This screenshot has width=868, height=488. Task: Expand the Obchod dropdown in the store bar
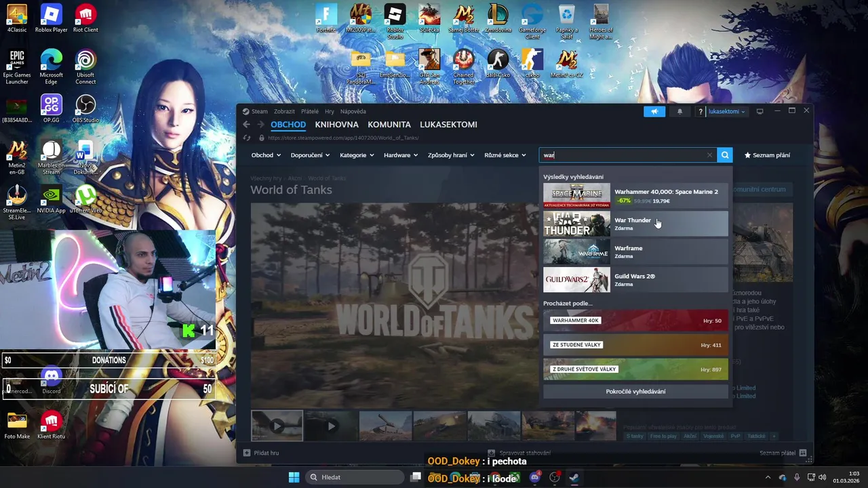(266, 155)
